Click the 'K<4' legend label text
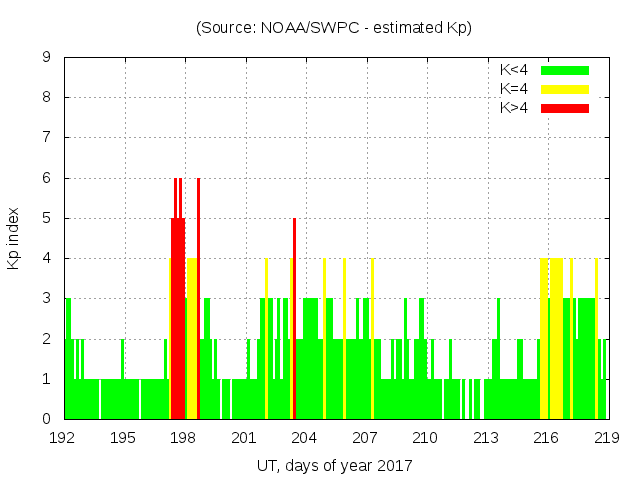 point(514,70)
